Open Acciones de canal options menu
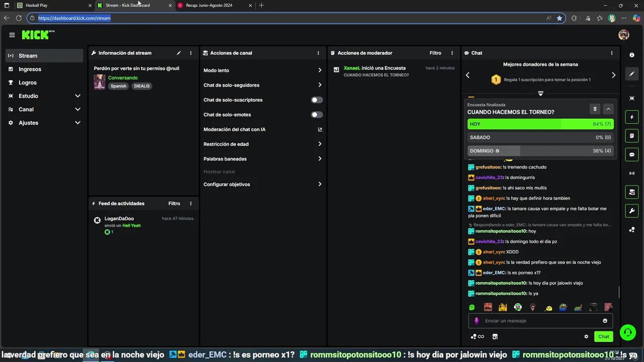 (318, 53)
